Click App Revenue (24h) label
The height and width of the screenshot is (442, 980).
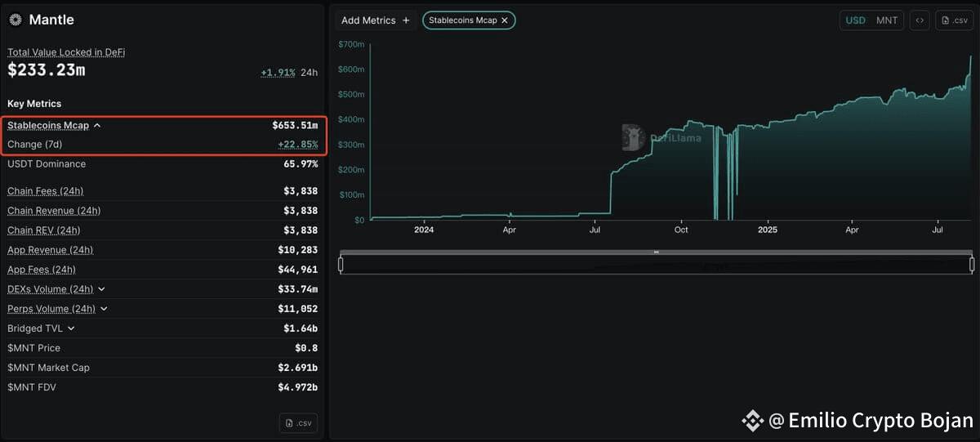[50, 250]
